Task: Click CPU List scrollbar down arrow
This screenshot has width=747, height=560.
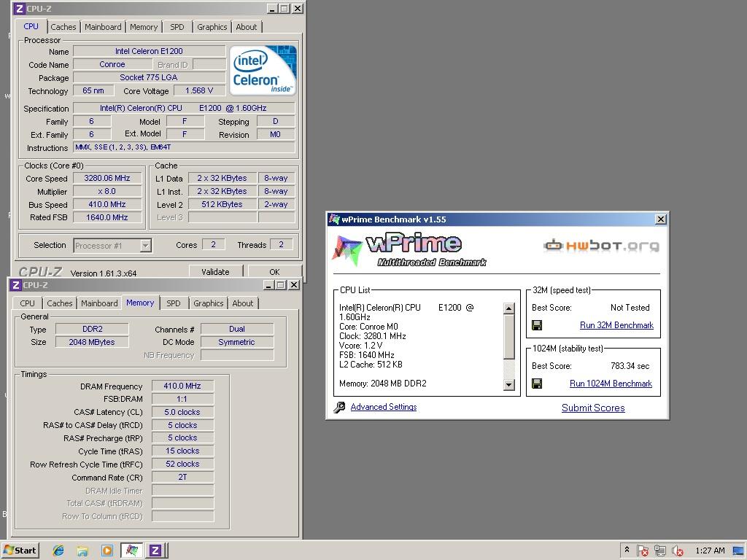Action: point(508,385)
